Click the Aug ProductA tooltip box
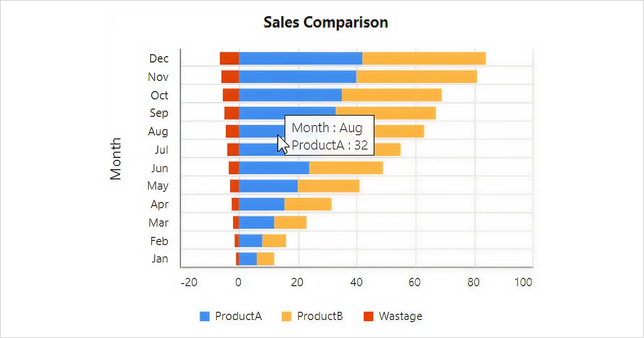Viewport: 644px width, 338px height. pyautogui.click(x=329, y=136)
